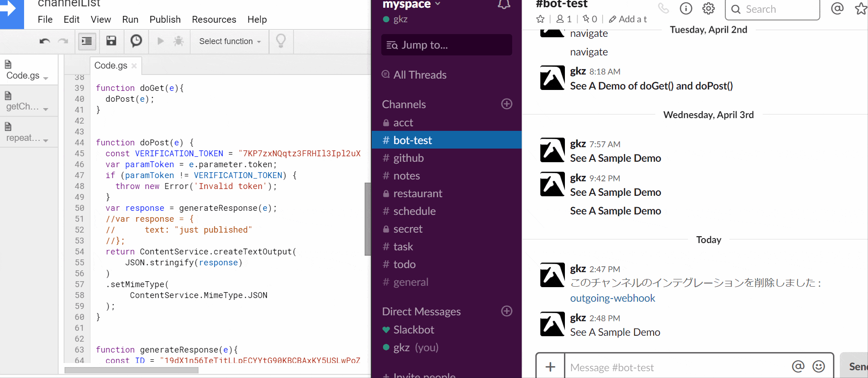Attach file with plus button in message box
The height and width of the screenshot is (378, 868).
pyautogui.click(x=550, y=367)
